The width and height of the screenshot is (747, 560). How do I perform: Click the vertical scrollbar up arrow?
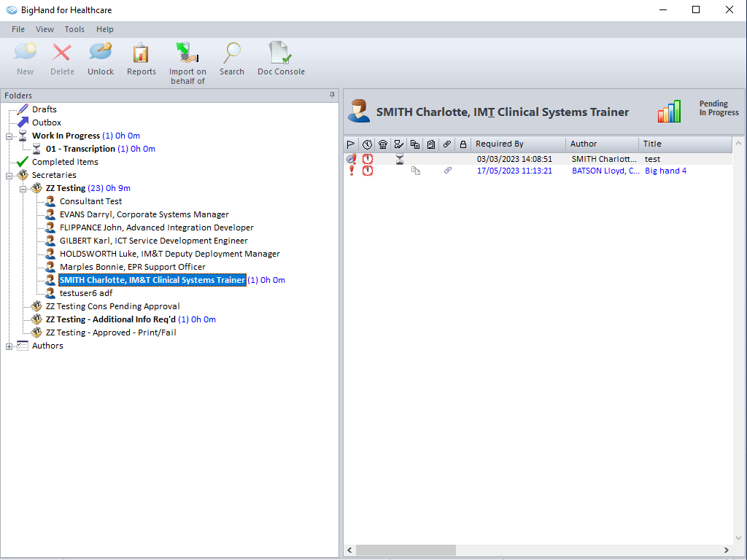(739, 143)
